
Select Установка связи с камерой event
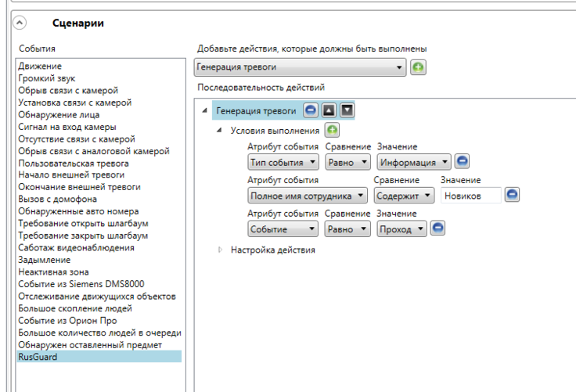click(x=75, y=102)
